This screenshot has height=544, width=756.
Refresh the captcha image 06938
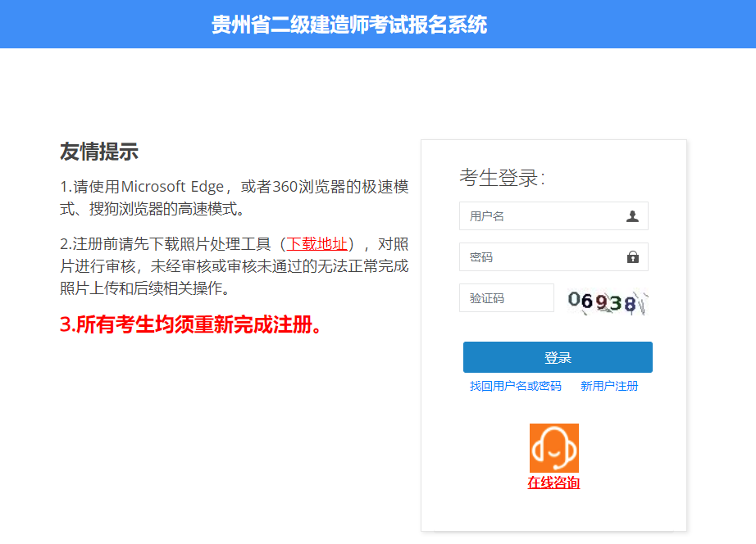(x=608, y=301)
